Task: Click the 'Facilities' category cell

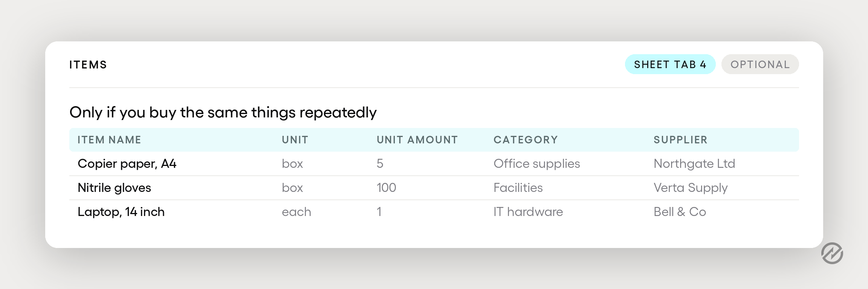Action: coord(518,188)
